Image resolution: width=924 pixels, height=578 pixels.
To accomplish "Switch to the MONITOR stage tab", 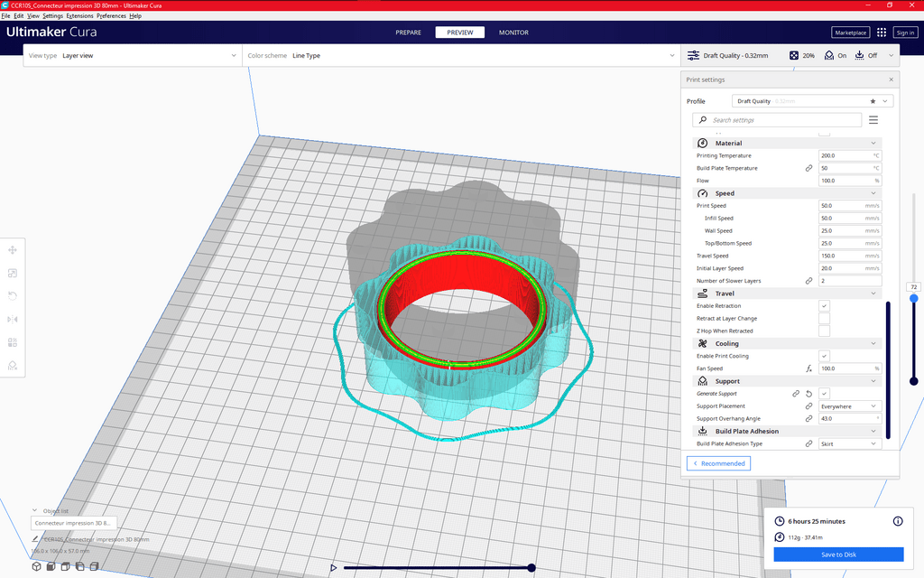I will point(513,33).
